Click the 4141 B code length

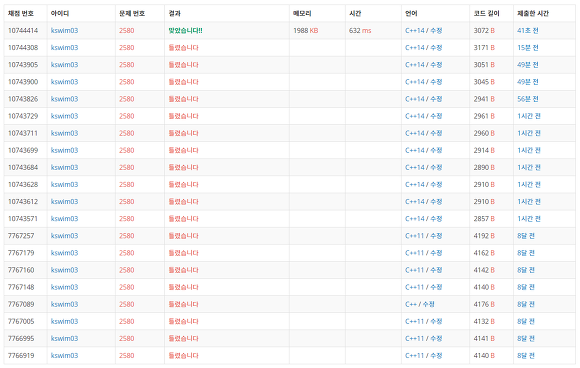coord(484,338)
